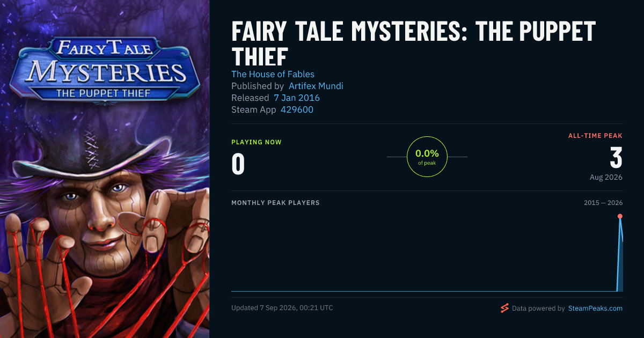Click the Playing Now count
Viewport: 644px width, 338px height.
pos(238,164)
